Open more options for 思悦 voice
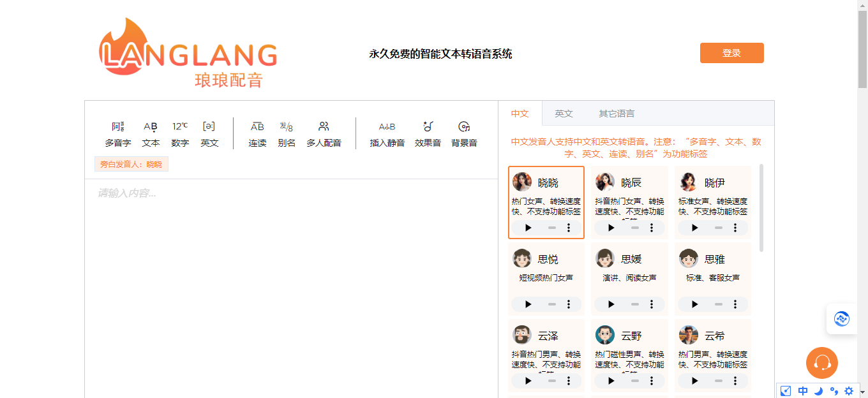Image resolution: width=868 pixels, height=398 pixels. pyautogui.click(x=569, y=304)
